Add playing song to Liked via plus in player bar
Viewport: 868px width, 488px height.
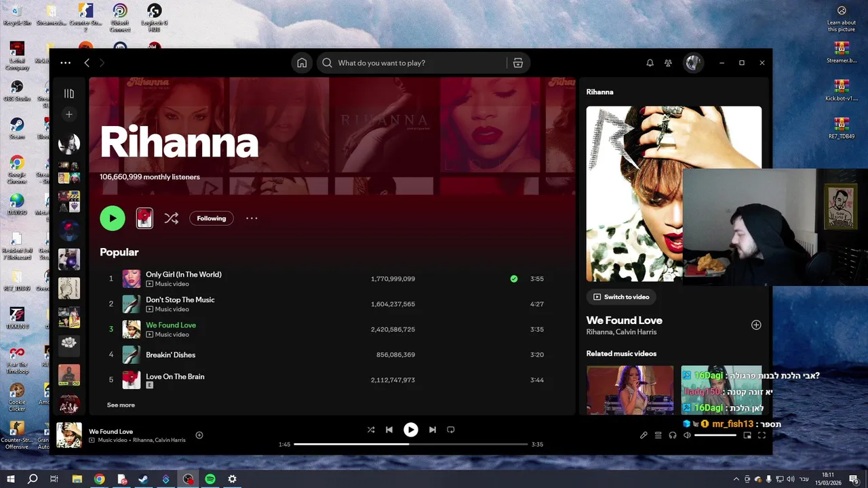click(x=199, y=435)
